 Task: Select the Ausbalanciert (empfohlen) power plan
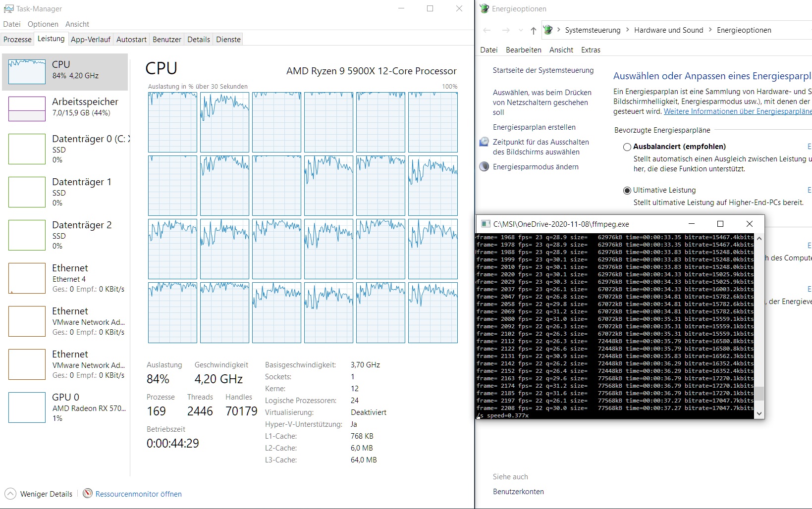point(627,147)
